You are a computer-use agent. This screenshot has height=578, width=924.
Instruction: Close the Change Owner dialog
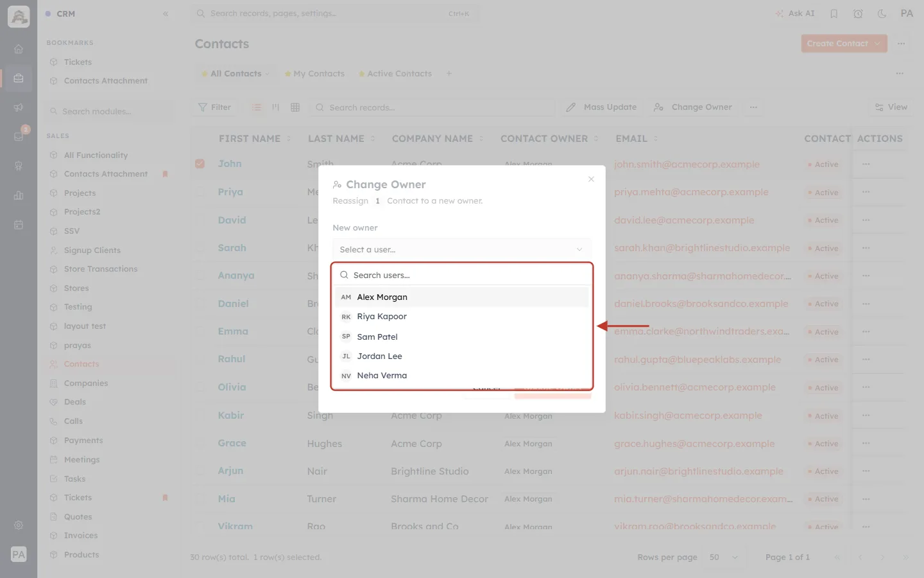tap(591, 179)
